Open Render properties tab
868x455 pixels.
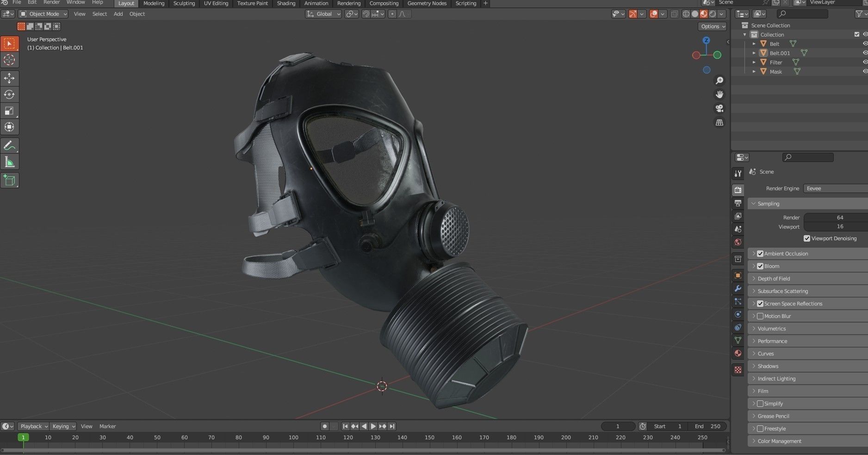click(x=738, y=190)
